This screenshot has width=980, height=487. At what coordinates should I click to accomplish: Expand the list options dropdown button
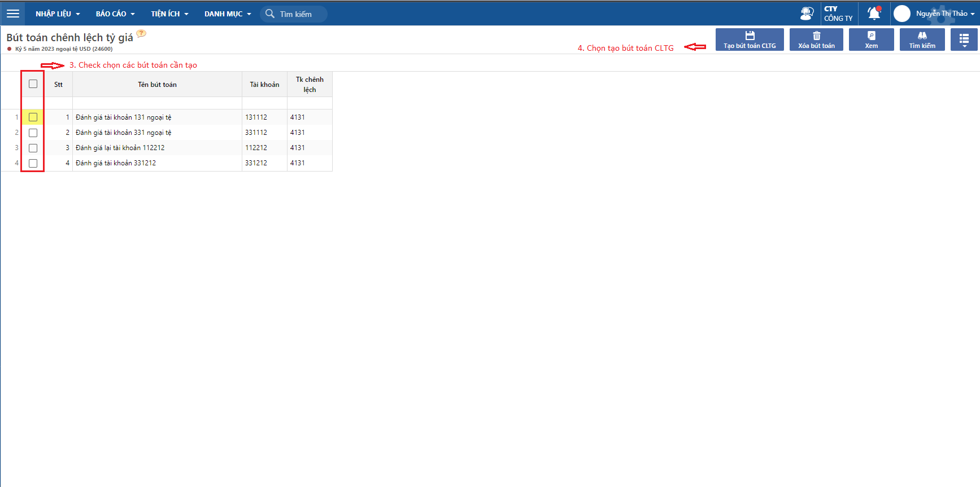tap(964, 40)
